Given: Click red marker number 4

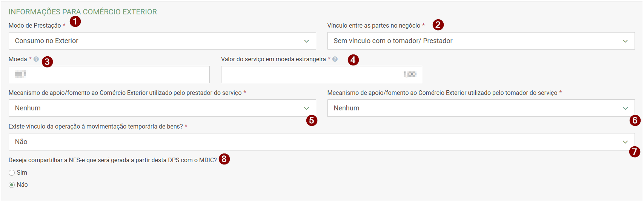Looking at the screenshot, I should click(353, 60).
